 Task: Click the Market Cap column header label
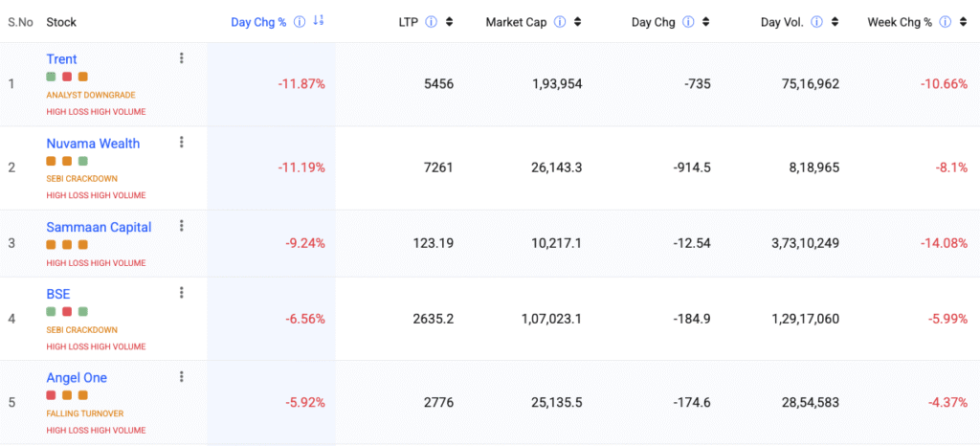(516, 22)
